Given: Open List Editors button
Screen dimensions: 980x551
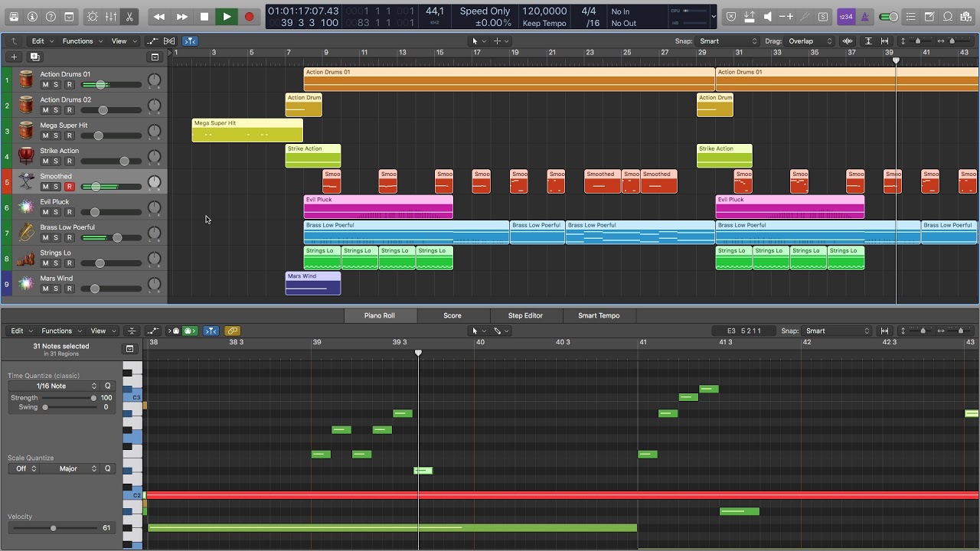Looking at the screenshot, I should 911,16.
